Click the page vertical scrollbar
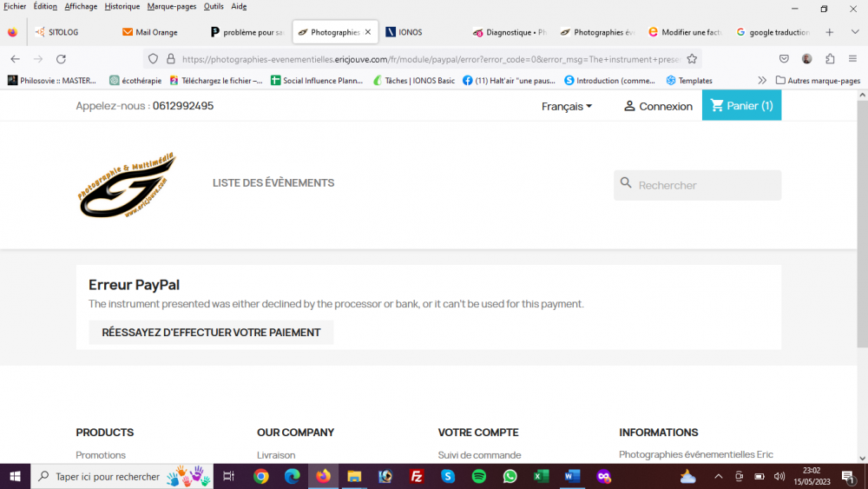868x489 pixels. (862, 224)
